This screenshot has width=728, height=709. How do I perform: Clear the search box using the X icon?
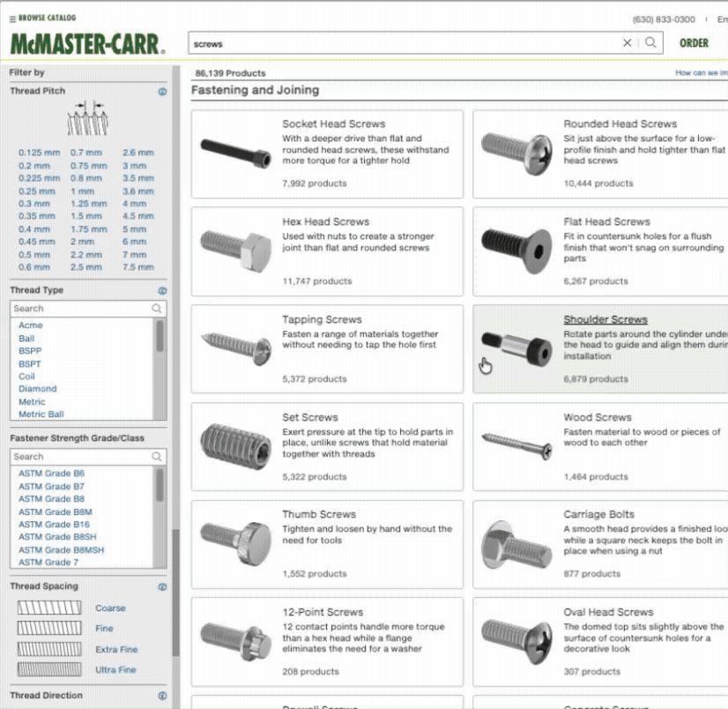click(627, 42)
